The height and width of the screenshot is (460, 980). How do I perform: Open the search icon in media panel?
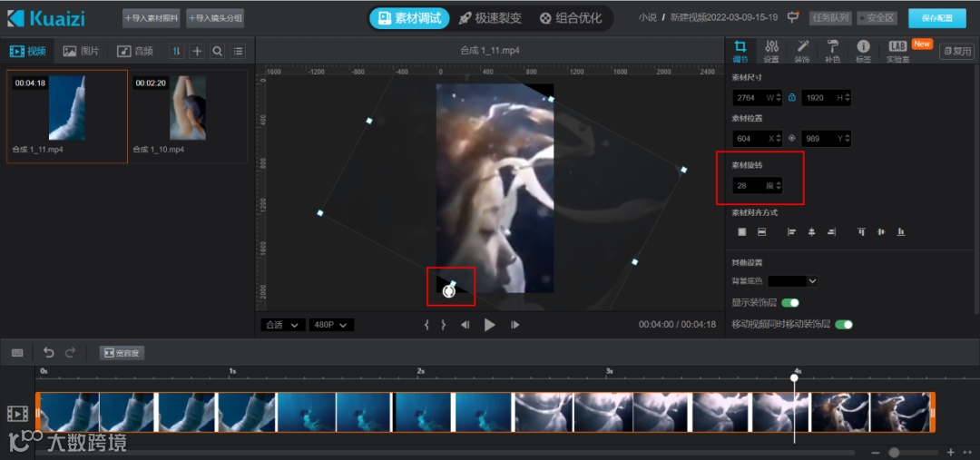coord(217,51)
